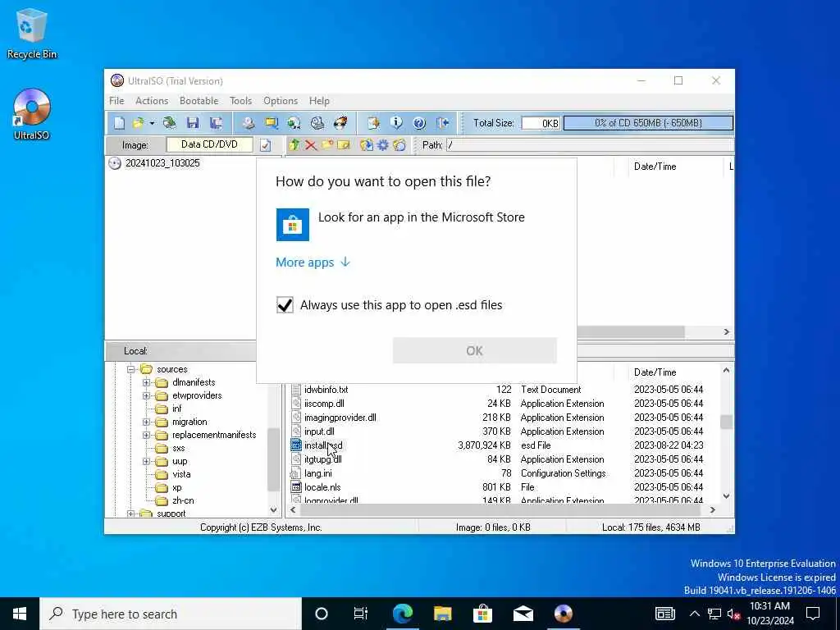Click the Save As toolbar icon
The height and width of the screenshot is (630, 840).
click(x=216, y=123)
